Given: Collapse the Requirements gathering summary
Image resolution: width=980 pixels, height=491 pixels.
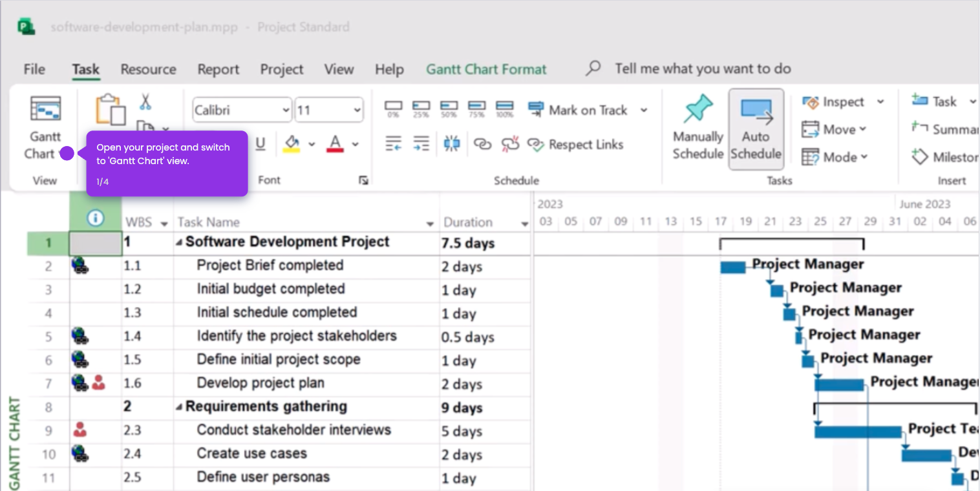Looking at the screenshot, I should pyautogui.click(x=179, y=408).
